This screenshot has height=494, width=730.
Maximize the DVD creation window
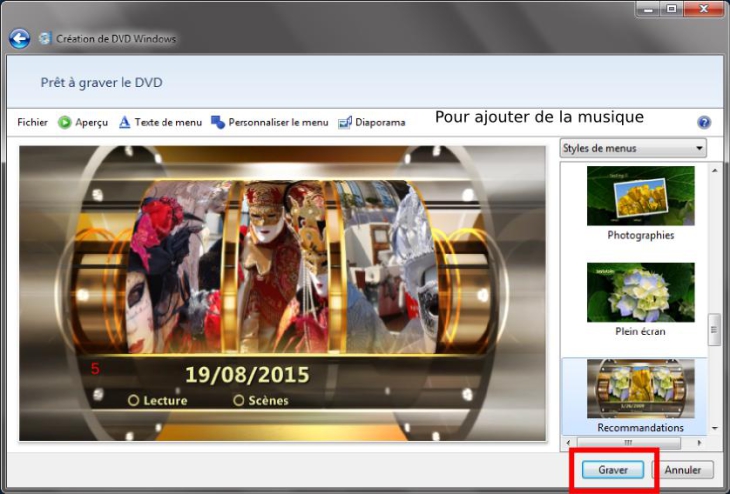pyautogui.click(x=672, y=9)
